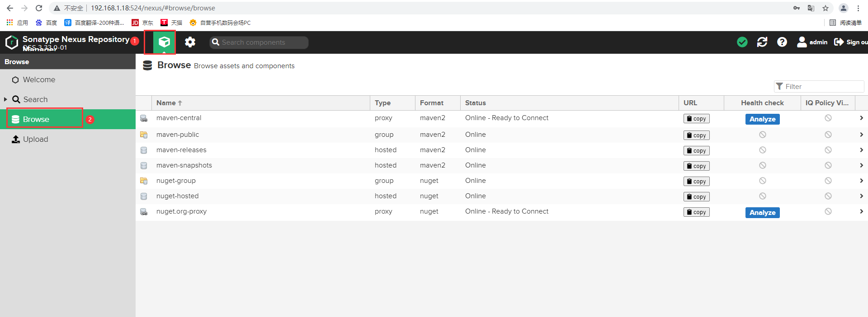The height and width of the screenshot is (317, 868).
Task: Open the 天猫 bookmark
Action: 171,23
